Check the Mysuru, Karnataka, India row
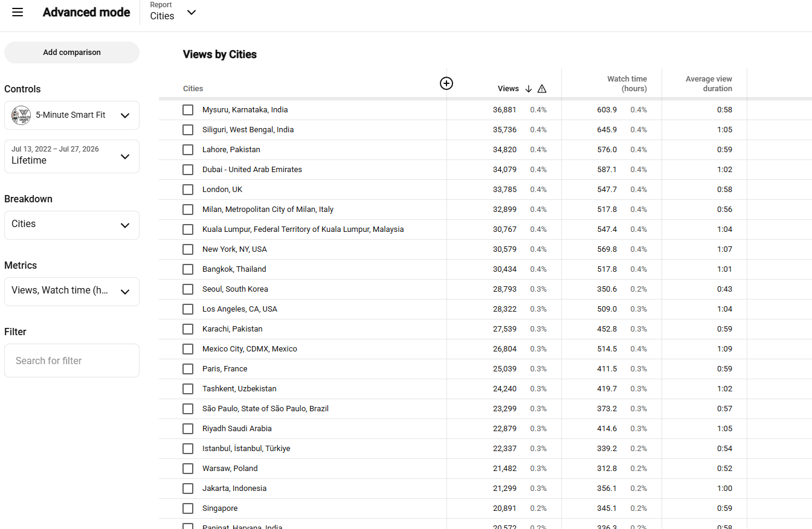The image size is (812, 529). coord(188,110)
